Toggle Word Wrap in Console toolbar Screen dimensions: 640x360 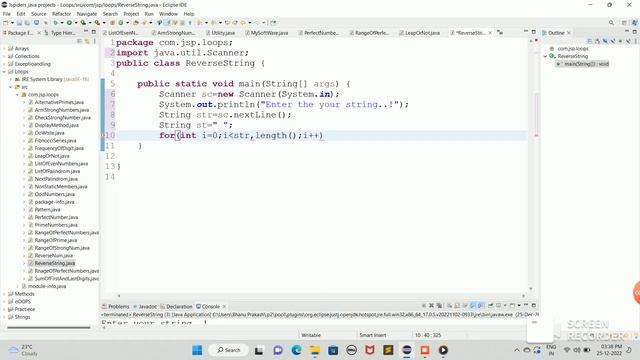465,305
